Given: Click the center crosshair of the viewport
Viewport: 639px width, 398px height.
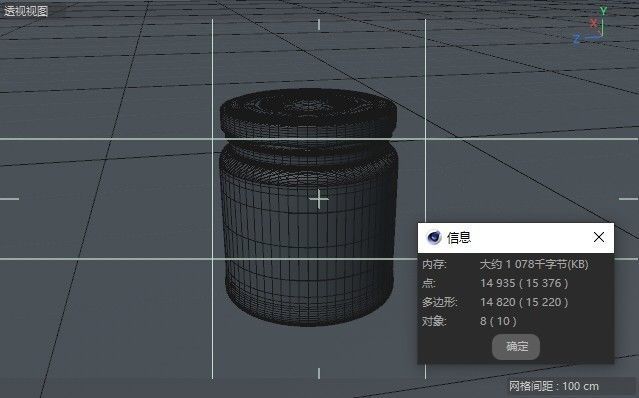Looking at the screenshot, I should click(x=319, y=199).
